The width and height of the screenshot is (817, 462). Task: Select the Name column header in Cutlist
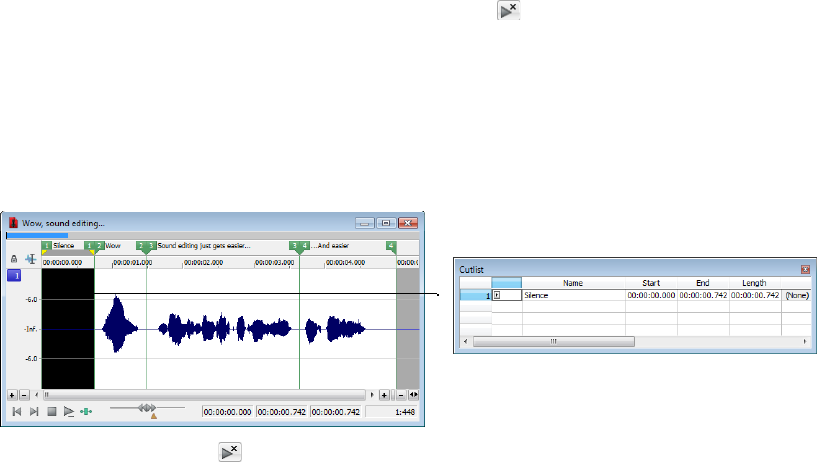coord(572,283)
